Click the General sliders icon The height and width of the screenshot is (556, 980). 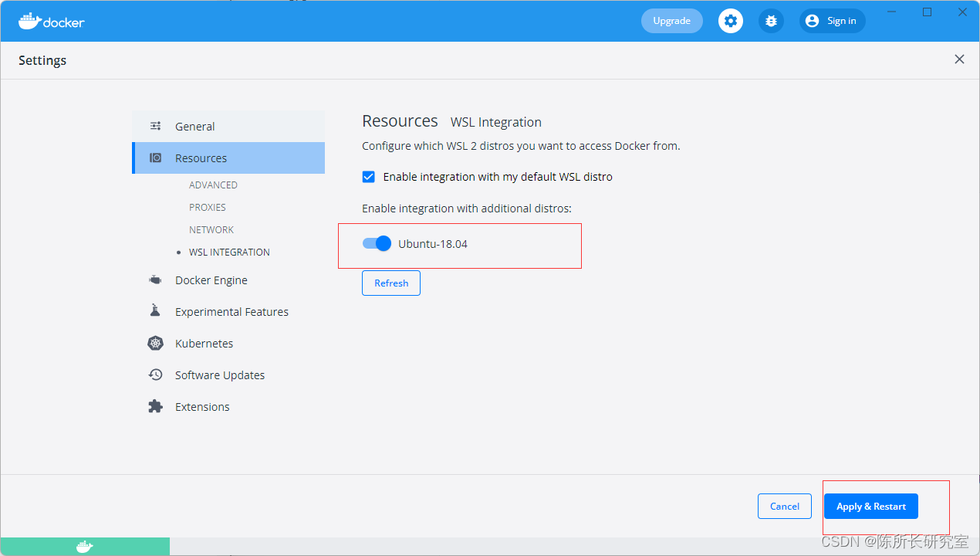pos(156,126)
